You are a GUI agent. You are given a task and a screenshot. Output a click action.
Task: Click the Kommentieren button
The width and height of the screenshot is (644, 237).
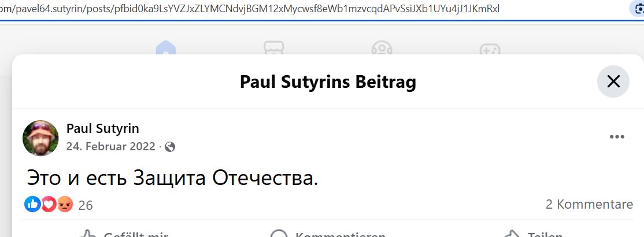328,234
